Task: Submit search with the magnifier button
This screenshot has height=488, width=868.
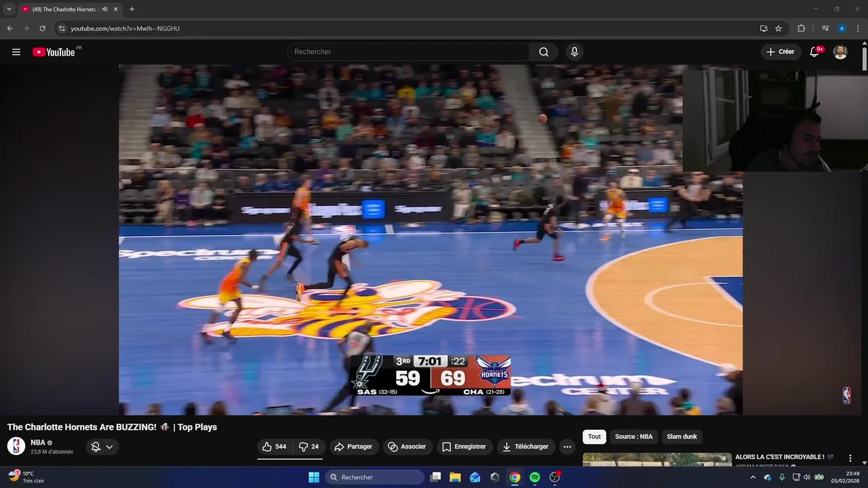Action: click(544, 52)
